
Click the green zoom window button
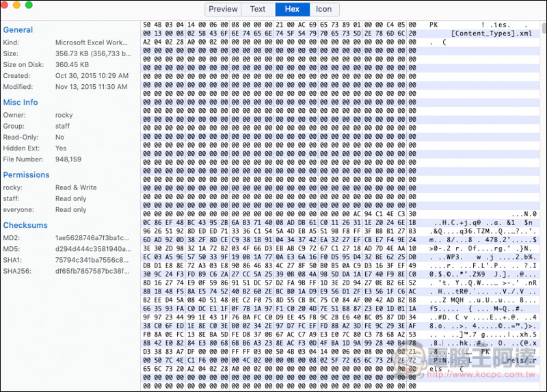pyautogui.click(x=29, y=5)
